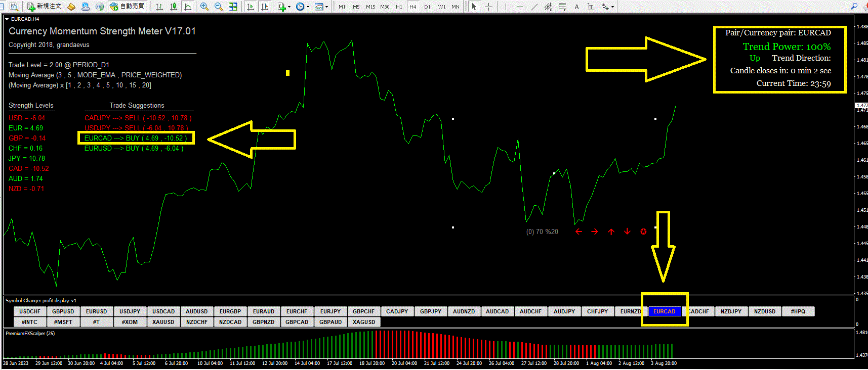This screenshot has width=868, height=370.
Task: Click the red right arrow on chart
Action: tap(595, 232)
